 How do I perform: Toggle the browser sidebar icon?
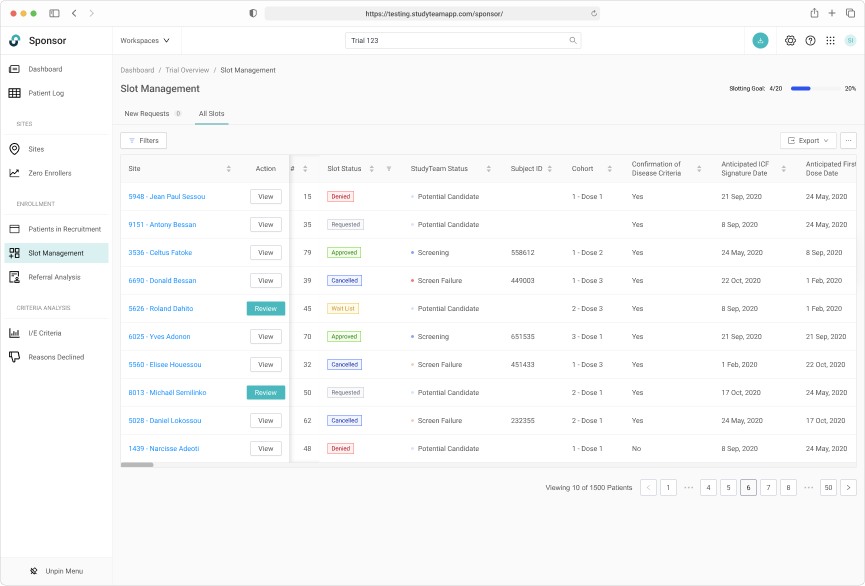click(54, 13)
